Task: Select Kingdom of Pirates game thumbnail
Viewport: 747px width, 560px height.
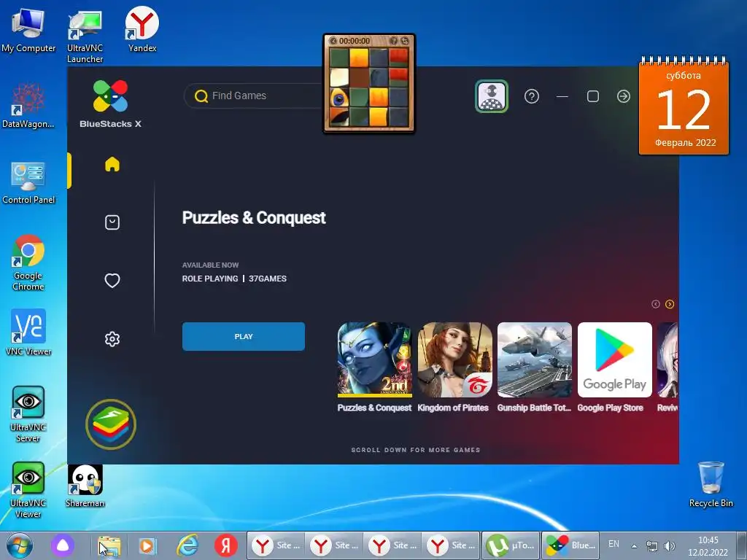Action: click(455, 360)
